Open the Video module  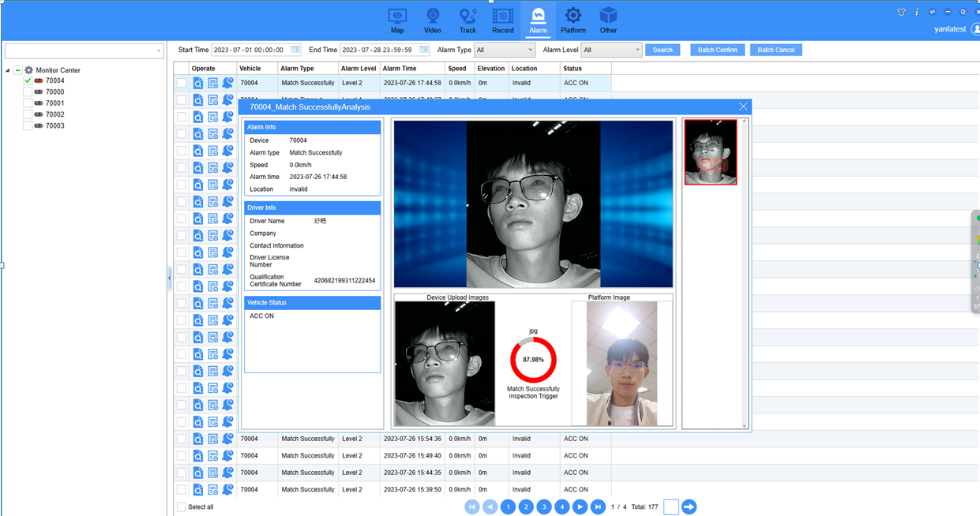point(433,21)
